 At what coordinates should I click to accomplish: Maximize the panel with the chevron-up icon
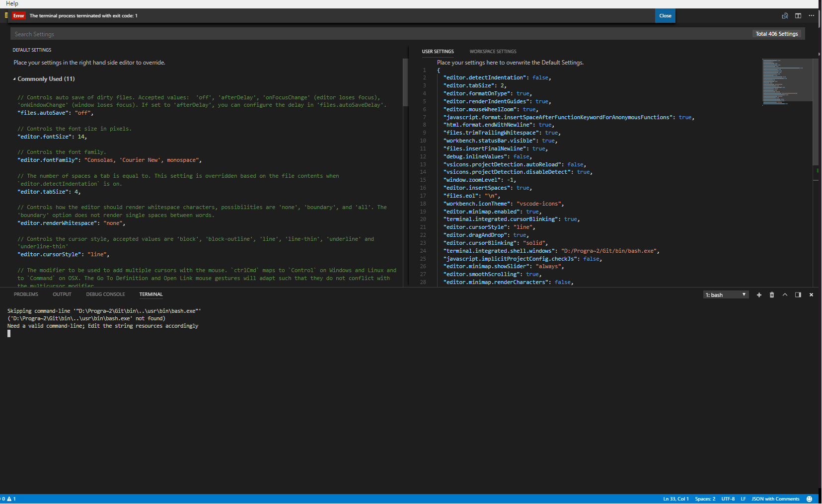[x=785, y=294]
